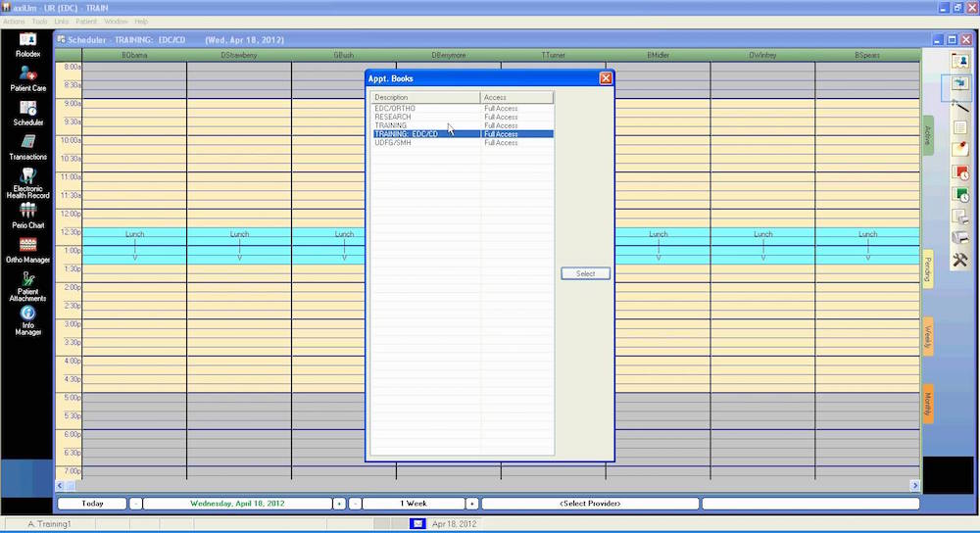Click the printer icon in right toolbar
The height and width of the screenshot is (533, 980).
click(960, 237)
